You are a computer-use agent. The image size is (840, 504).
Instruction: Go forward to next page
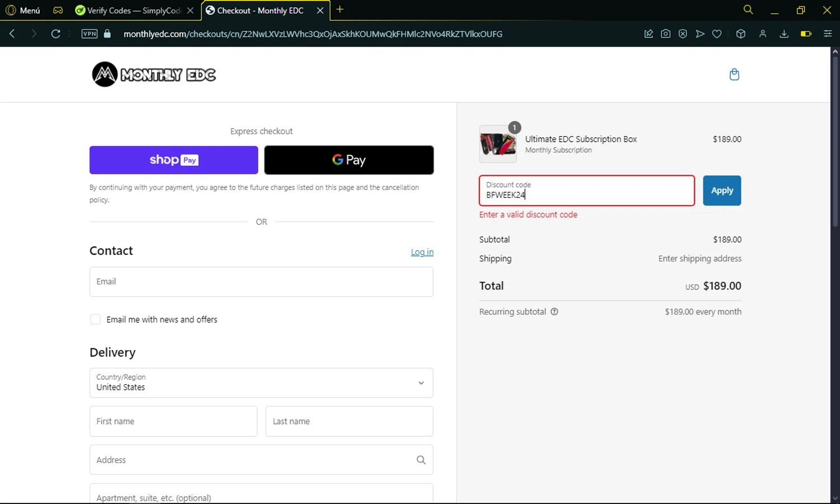click(x=34, y=34)
